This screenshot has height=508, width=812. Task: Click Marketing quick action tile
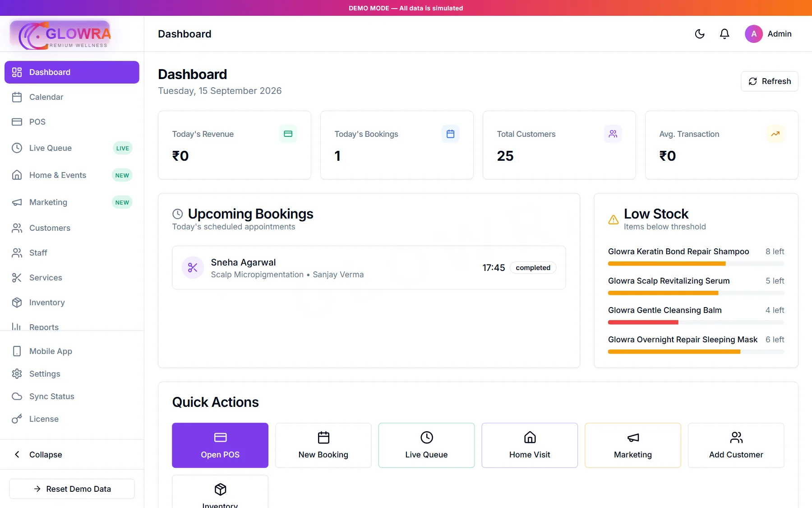click(x=633, y=445)
